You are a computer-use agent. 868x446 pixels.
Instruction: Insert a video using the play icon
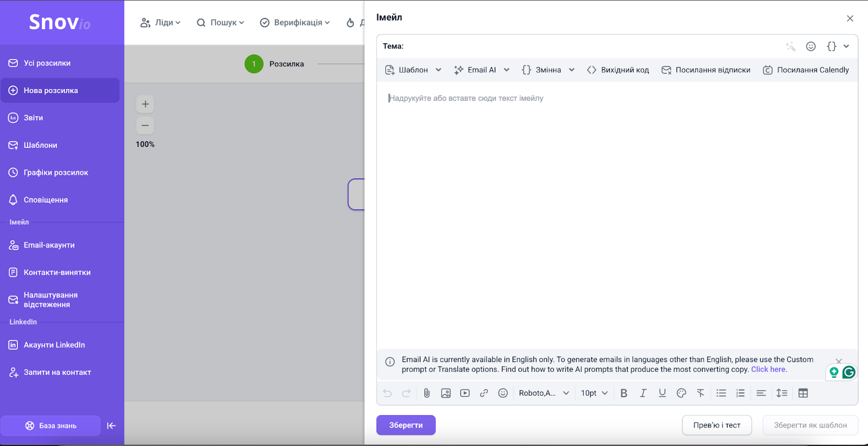pyautogui.click(x=465, y=393)
